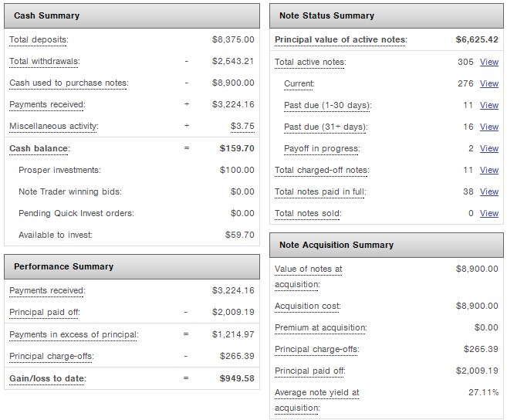The image size is (507, 420).
Task: View Past due (31+ days) notes
Action: point(488,127)
